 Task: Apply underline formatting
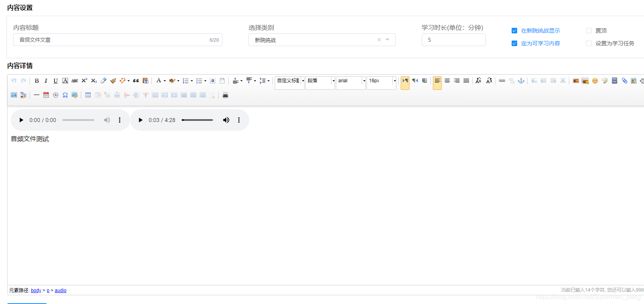[x=56, y=81]
